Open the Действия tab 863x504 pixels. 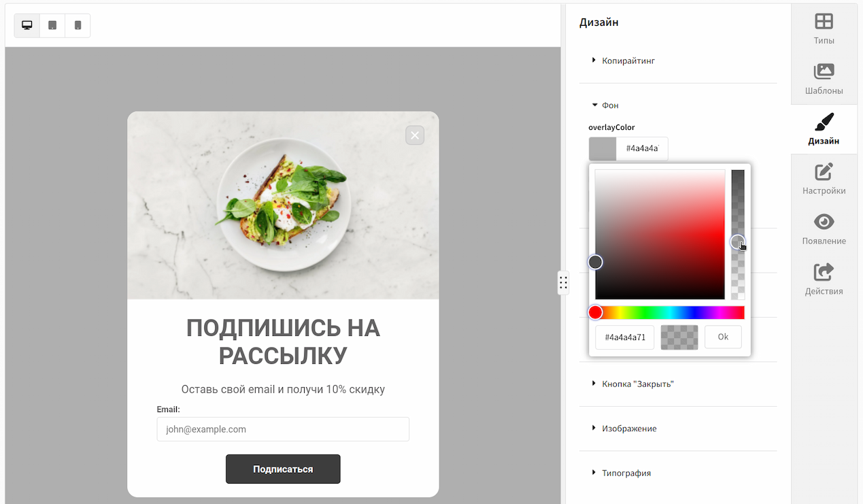824,280
